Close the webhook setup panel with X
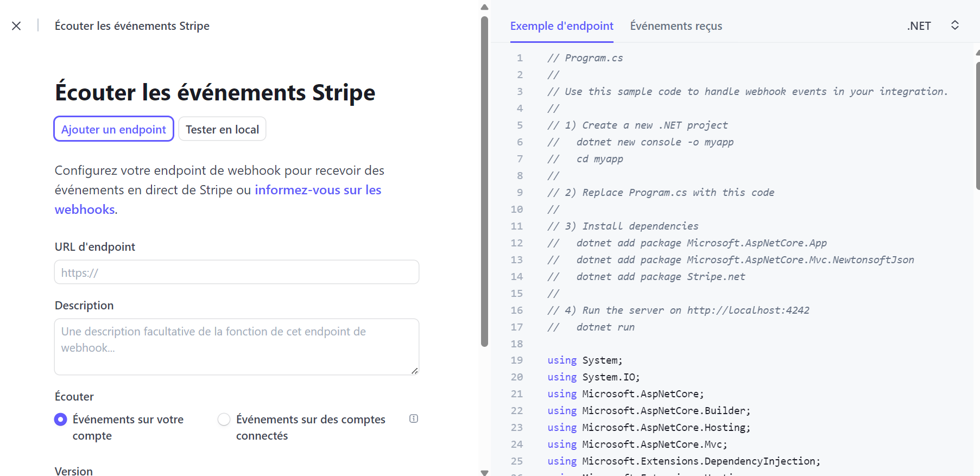 coord(16,26)
